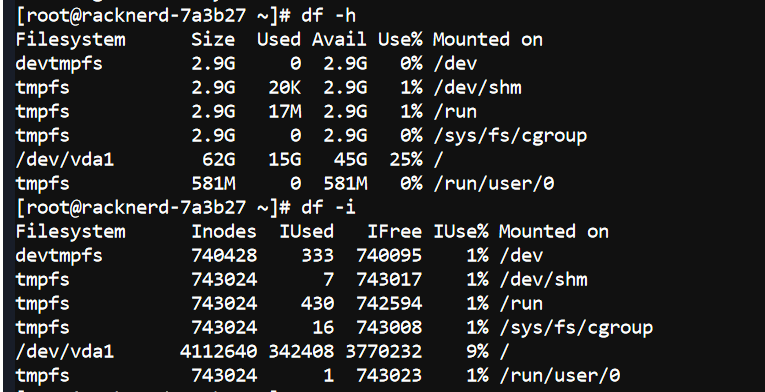Click the 9% inode usage value
Image resolution: width=765 pixels, height=392 pixels.
coord(478,351)
